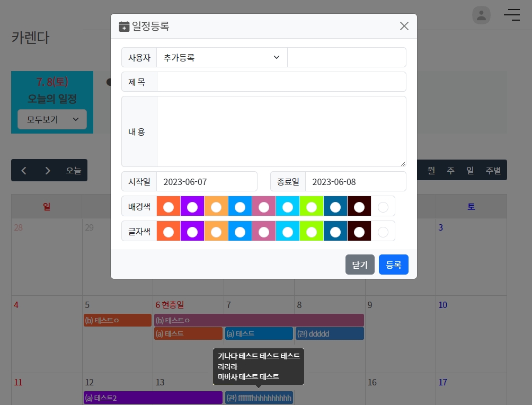Open the 시작일 date picker field
The height and width of the screenshot is (405, 532).
pos(207,181)
